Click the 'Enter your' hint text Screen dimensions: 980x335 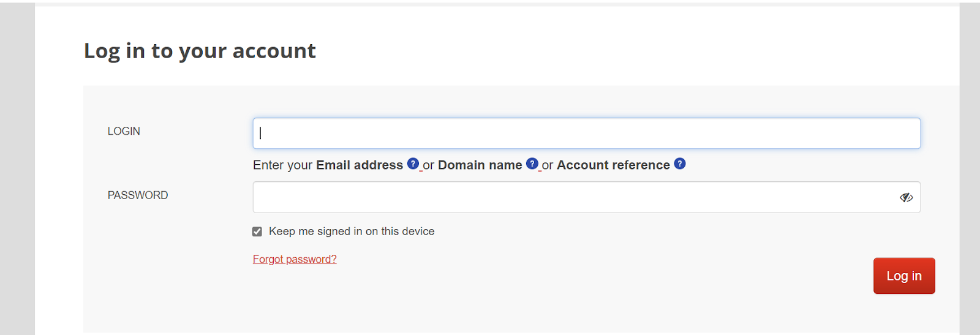(282, 165)
